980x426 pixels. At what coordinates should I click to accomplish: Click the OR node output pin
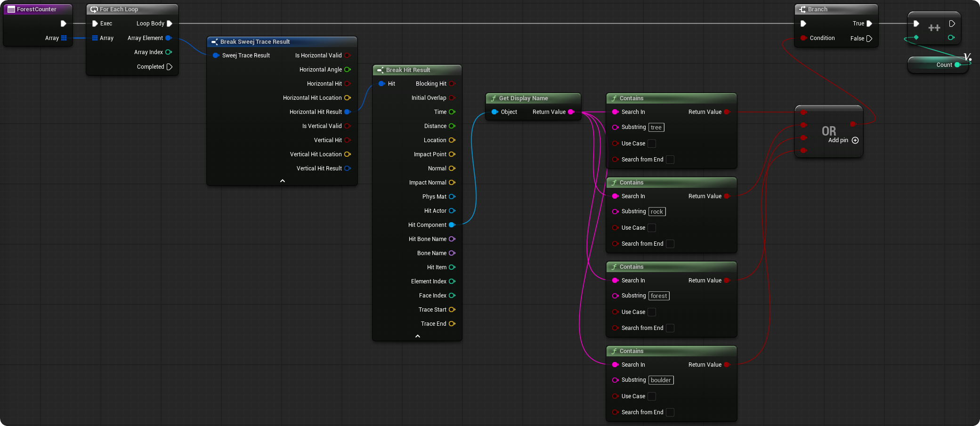[853, 124]
